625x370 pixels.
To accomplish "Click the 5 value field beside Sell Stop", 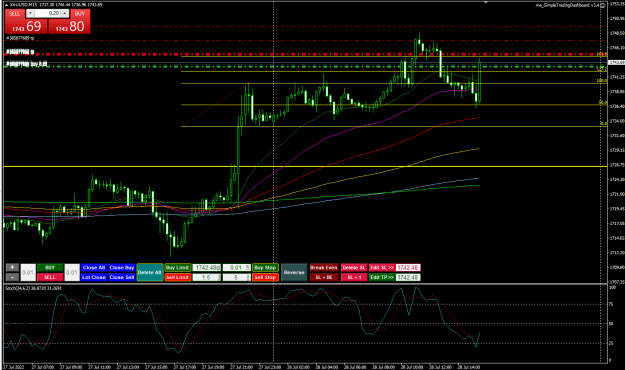I will pyautogui.click(x=236, y=277).
